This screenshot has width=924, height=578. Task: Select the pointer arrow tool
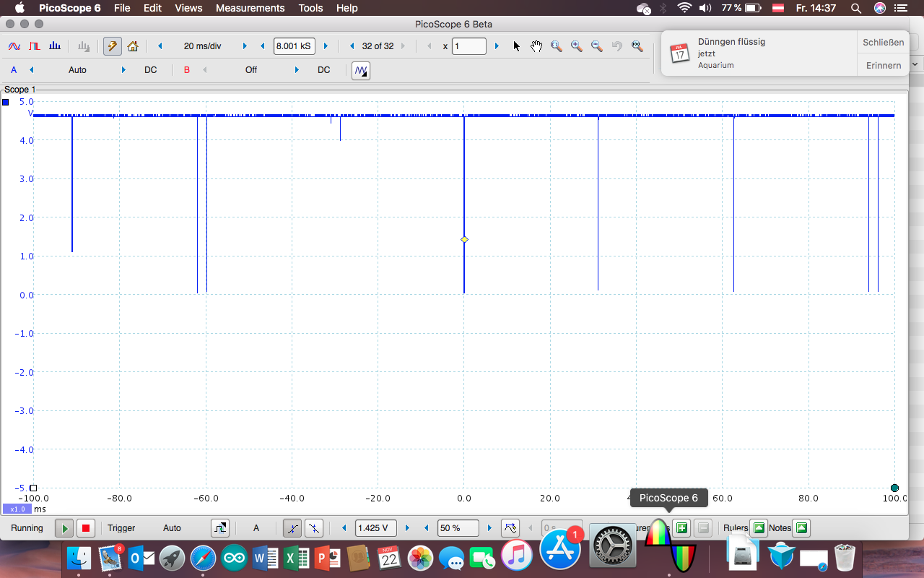point(517,46)
